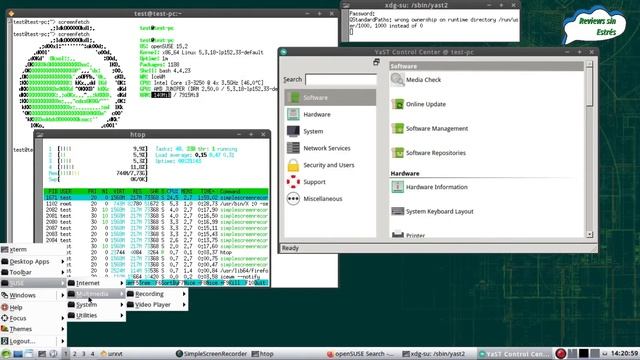Launch xterm from the IceWM menu
The image size is (640, 360).
(x=33, y=249)
